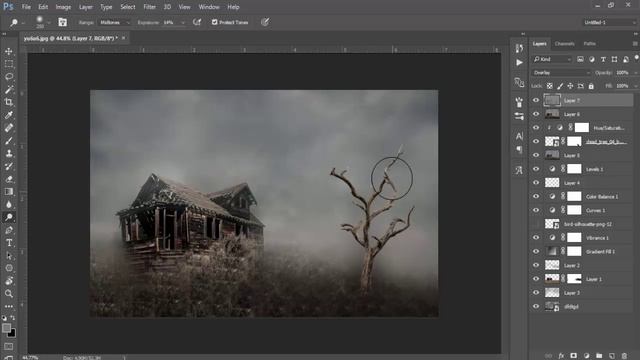
Task: Open the Fill 100% dropdown
Action: tap(636, 86)
